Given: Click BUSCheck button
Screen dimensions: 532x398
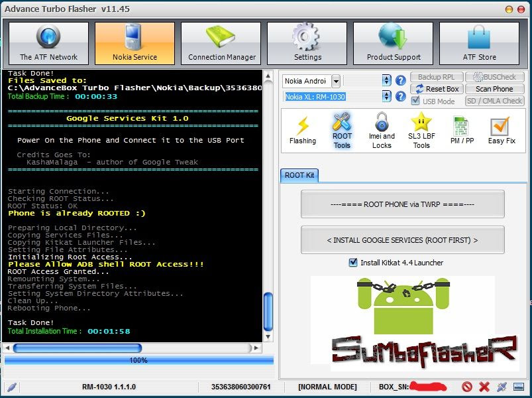Looking at the screenshot, I should click(x=495, y=77).
